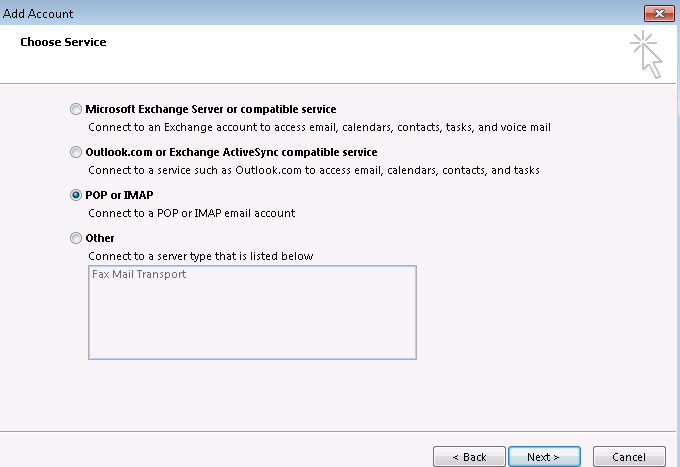Screen dimensions: 680x467
Task: Select the POP or IMAP radio button
Action: point(76,195)
